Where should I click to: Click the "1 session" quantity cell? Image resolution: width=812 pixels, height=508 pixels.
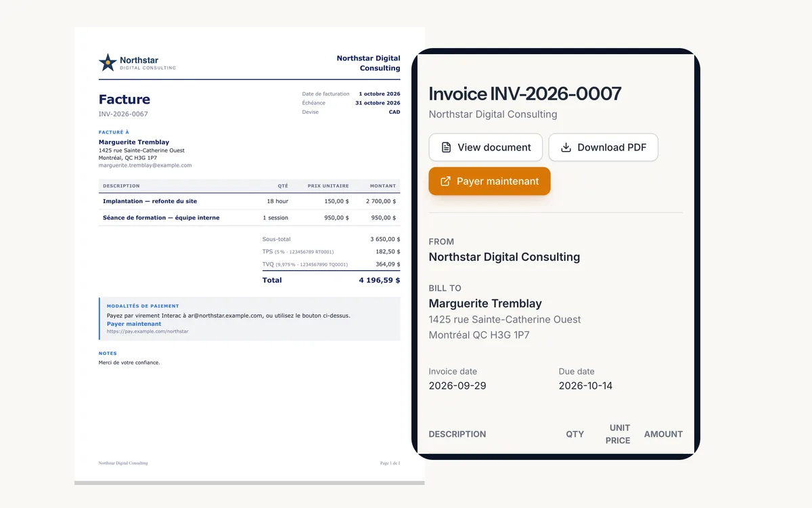point(275,217)
